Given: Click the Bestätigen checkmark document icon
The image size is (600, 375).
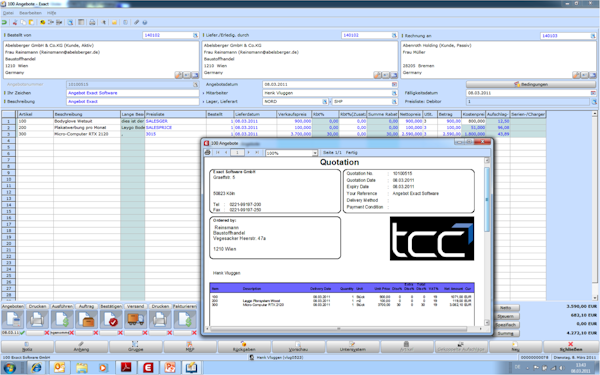Looking at the screenshot, I should coord(111,319).
